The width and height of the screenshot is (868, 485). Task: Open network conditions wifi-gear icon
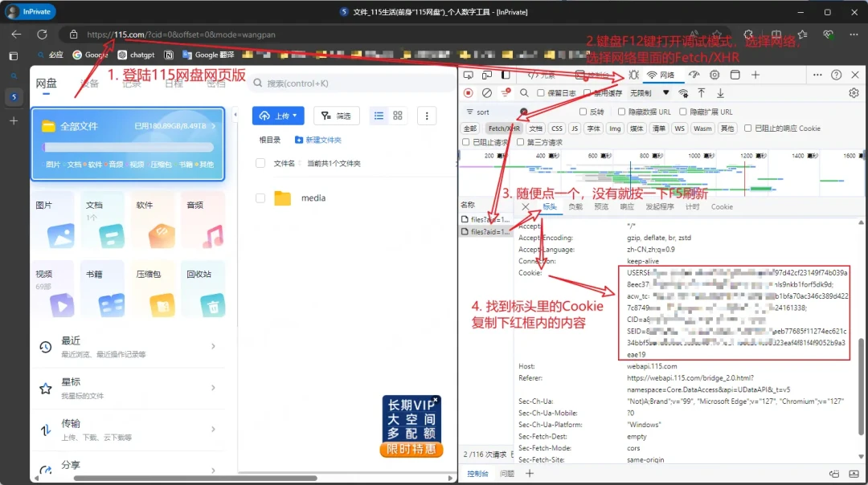coord(684,93)
